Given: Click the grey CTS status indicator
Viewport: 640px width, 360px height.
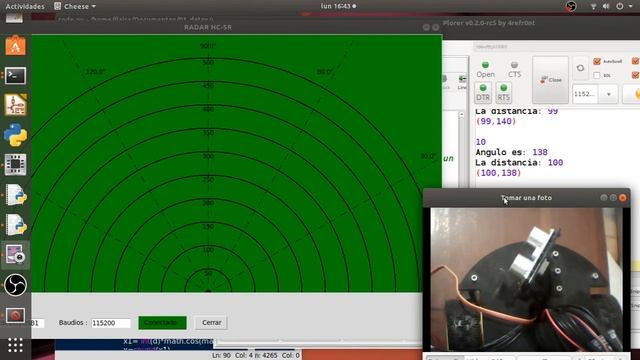Looking at the screenshot, I should tap(514, 64).
